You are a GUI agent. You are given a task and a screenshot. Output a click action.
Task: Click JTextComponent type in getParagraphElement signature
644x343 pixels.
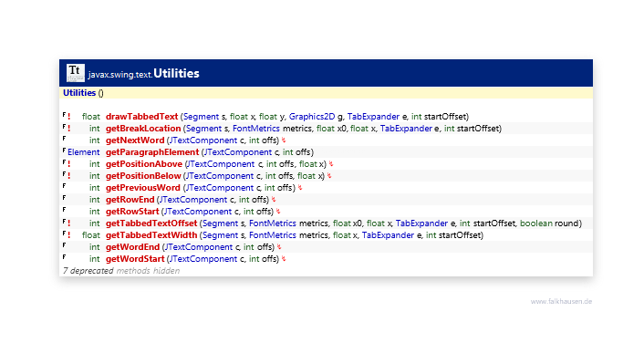pyautogui.click(x=238, y=152)
